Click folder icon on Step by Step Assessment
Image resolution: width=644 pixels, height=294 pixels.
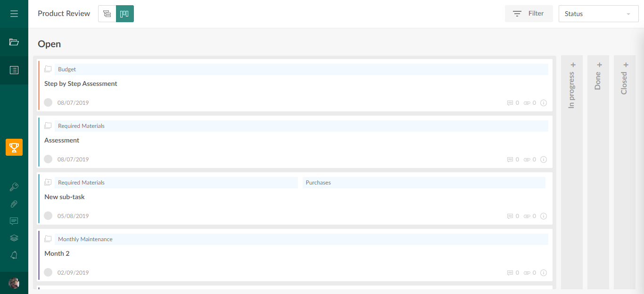click(x=48, y=69)
